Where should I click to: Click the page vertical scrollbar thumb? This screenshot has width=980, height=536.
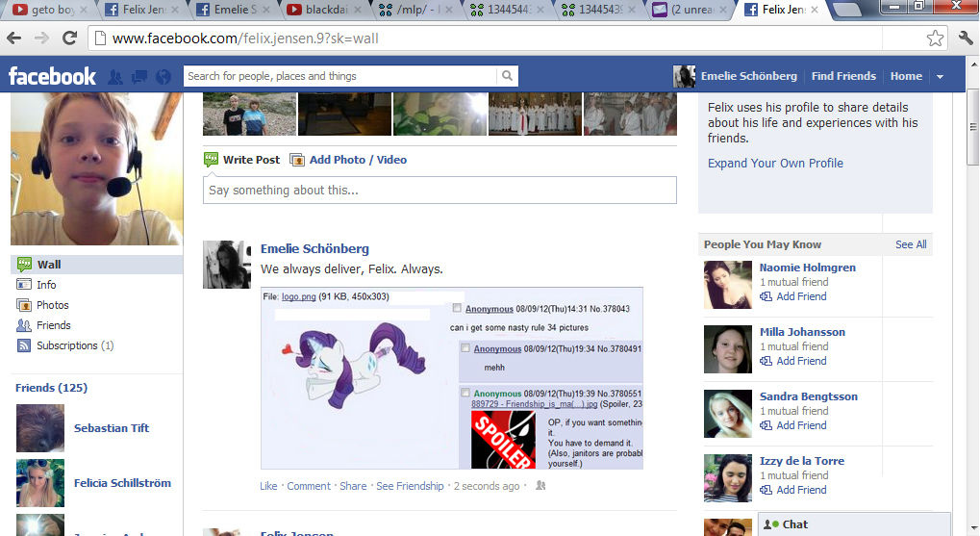click(x=973, y=127)
